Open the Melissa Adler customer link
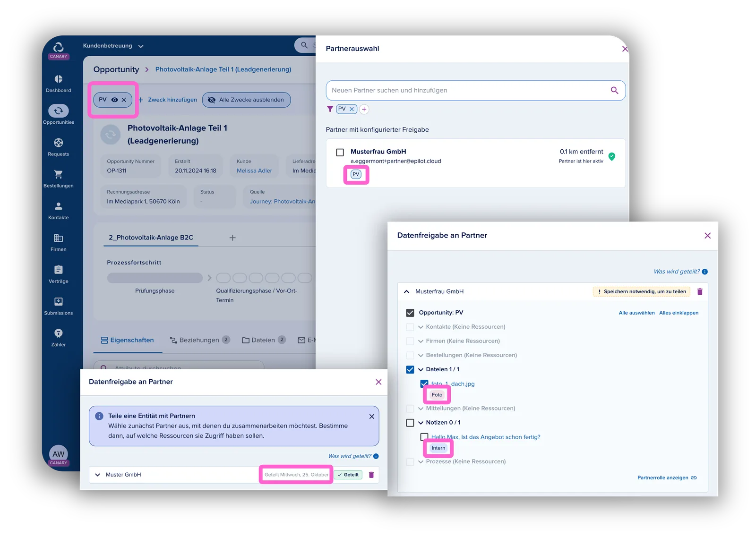The width and height of the screenshot is (756, 537). coord(254,171)
